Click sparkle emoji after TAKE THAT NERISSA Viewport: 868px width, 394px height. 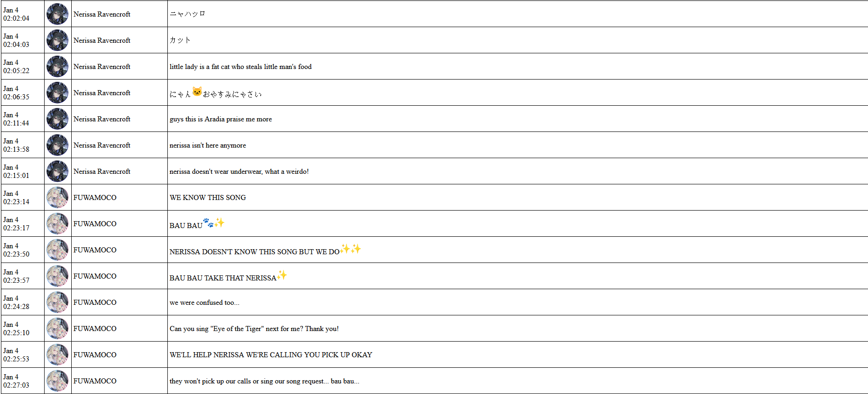point(282,275)
